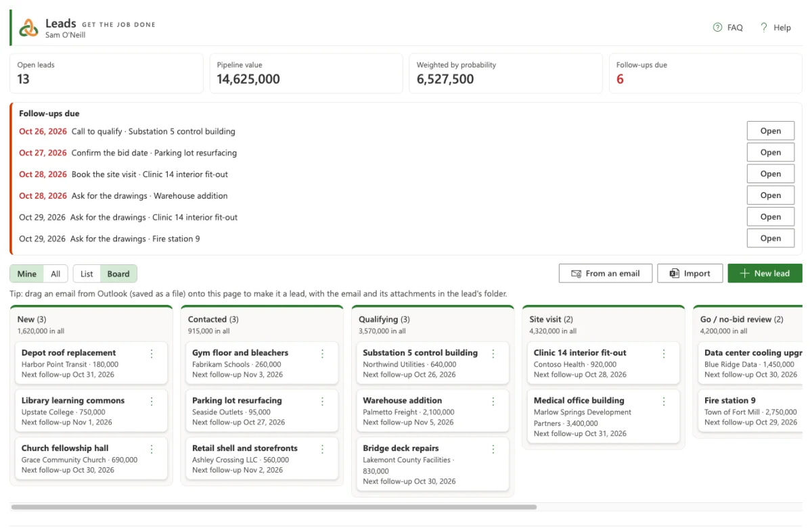Open the Book the site visit follow-up
The image size is (812, 528).
tap(771, 174)
